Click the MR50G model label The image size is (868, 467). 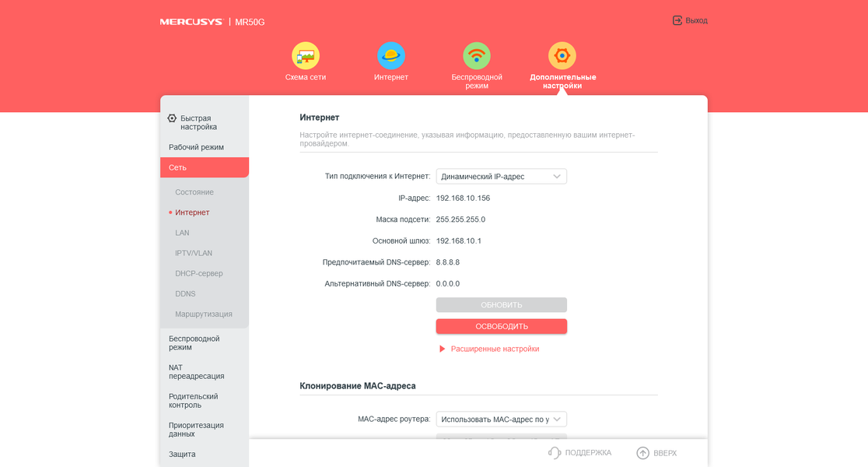(250, 22)
